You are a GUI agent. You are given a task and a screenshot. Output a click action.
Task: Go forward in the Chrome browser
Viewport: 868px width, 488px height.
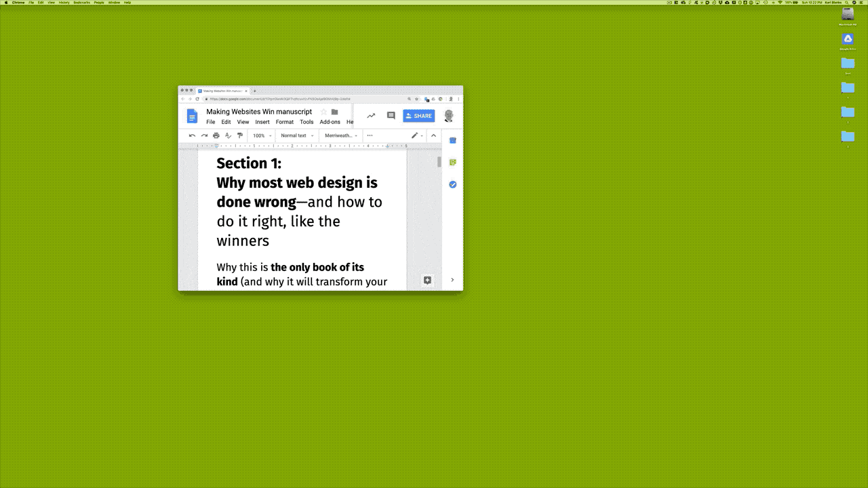click(190, 99)
